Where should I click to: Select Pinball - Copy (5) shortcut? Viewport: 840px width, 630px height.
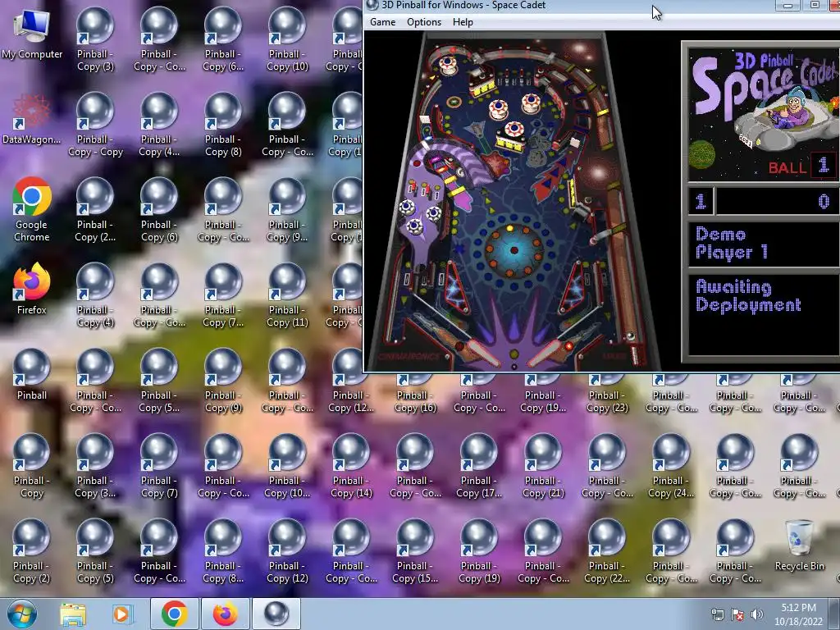point(95,550)
